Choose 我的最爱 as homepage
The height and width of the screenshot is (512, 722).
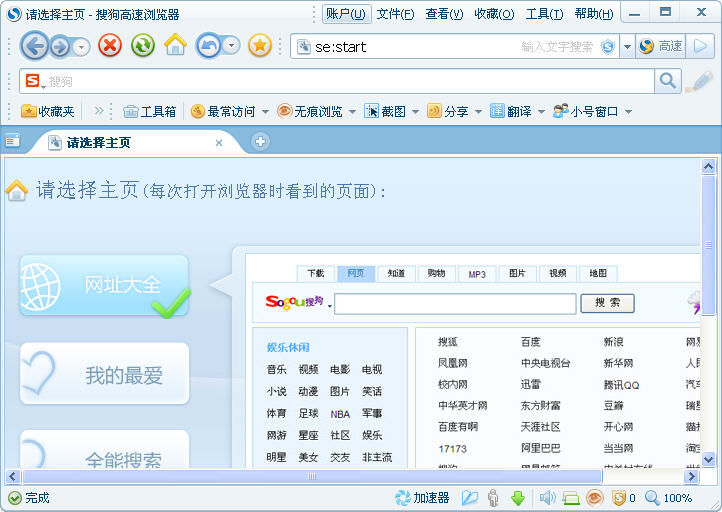coord(104,373)
